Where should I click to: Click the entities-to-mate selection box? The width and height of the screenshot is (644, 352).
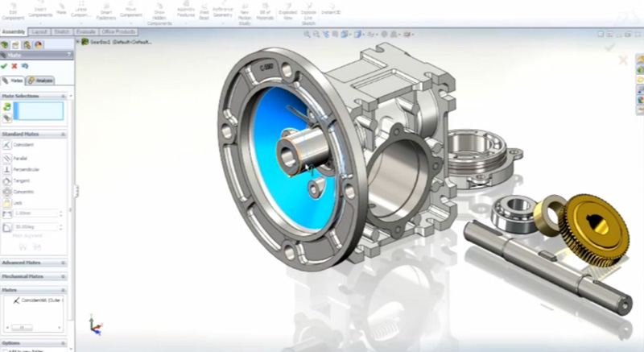pyautogui.click(x=39, y=111)
